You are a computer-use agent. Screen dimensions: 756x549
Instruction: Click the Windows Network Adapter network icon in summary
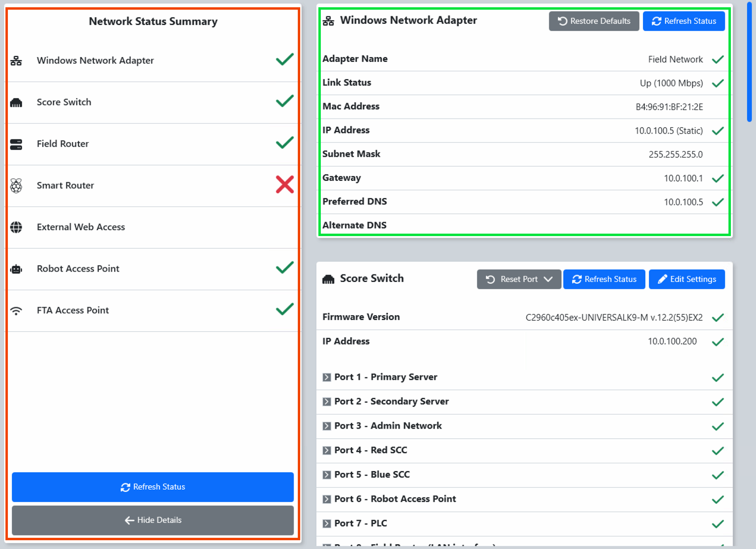16,61
